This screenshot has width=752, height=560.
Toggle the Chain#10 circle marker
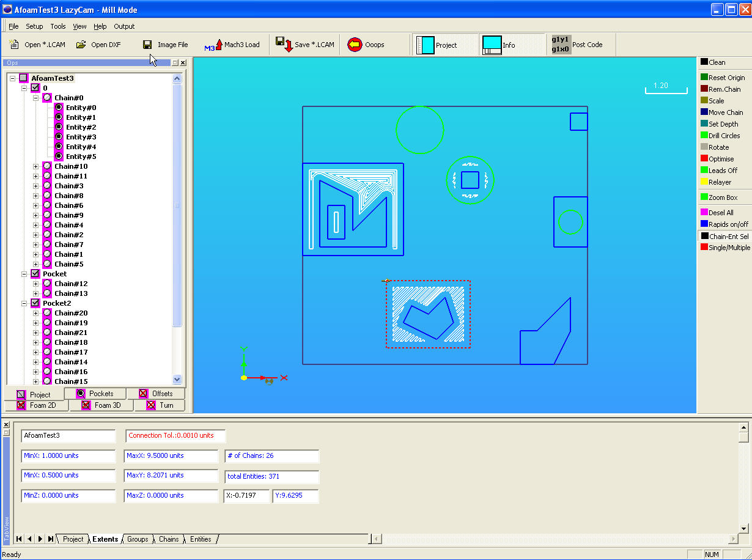tap(47, 166)
